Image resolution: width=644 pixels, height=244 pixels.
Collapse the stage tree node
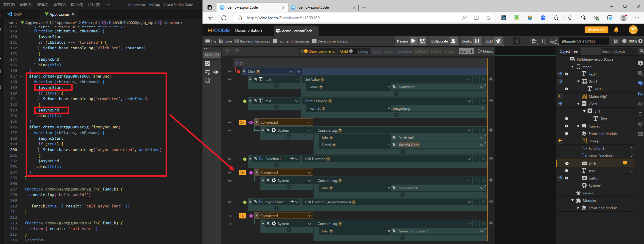tap(572, 67)
